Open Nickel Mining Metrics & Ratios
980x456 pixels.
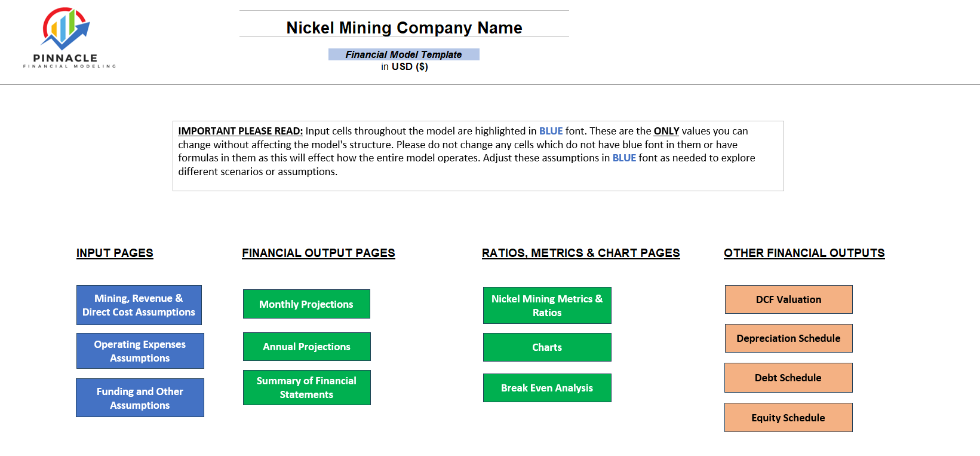pos(547,305)
